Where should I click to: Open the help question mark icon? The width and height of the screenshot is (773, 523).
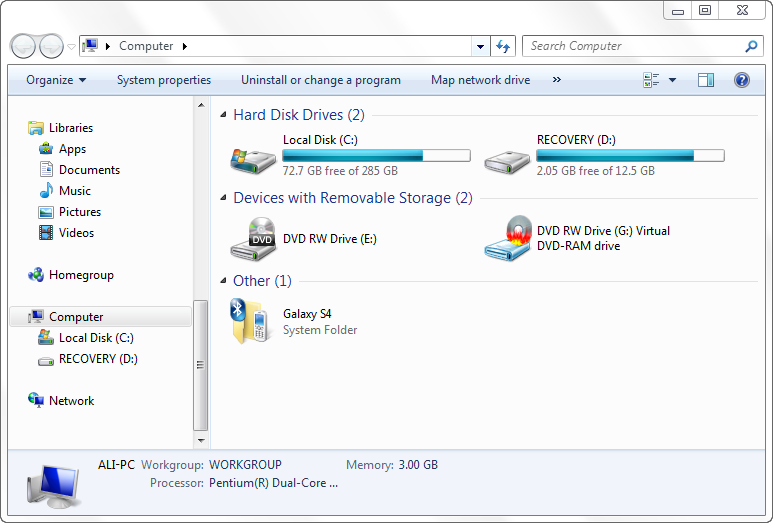(741, 80)
